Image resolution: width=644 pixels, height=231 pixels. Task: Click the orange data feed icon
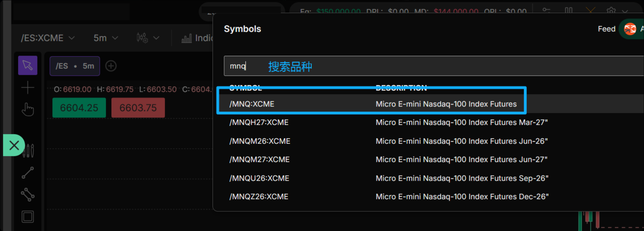[x=630, y=29]
